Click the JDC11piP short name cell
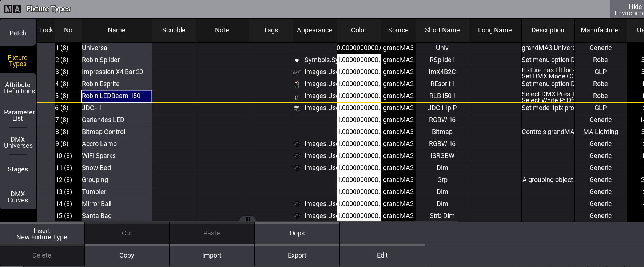 (442, 108)
